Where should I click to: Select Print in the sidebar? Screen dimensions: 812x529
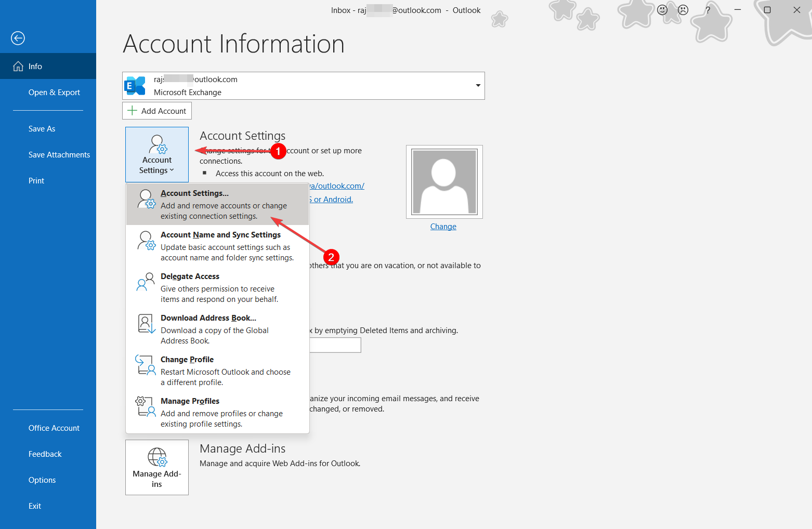point(48,180)
